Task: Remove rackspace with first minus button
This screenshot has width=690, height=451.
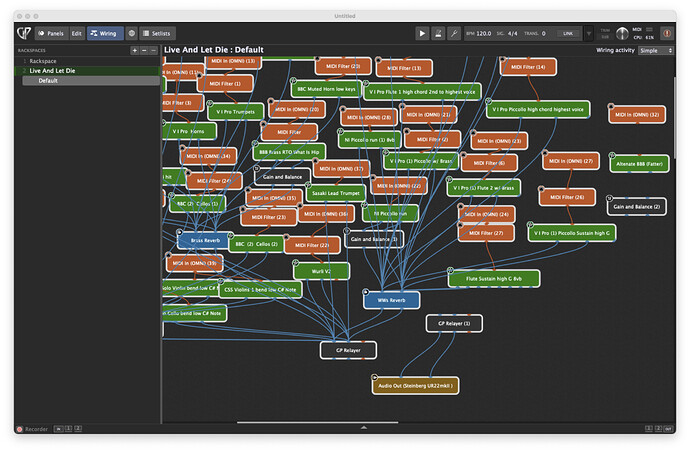Action: (144, 51)
